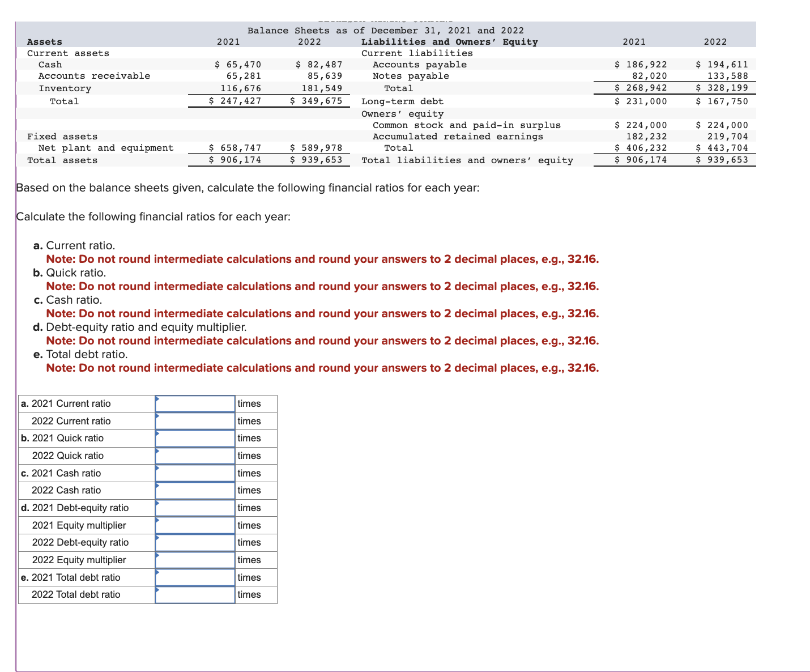Click the 2022 Cash ratio answer box
810x672 pixels.
click(x=195, y=490)
